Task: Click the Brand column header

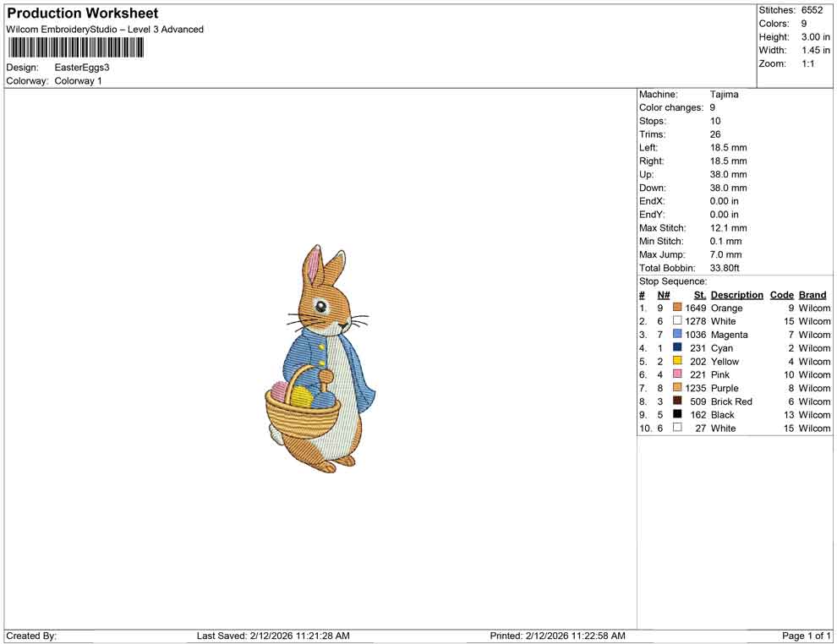Action: coord(812,295)
